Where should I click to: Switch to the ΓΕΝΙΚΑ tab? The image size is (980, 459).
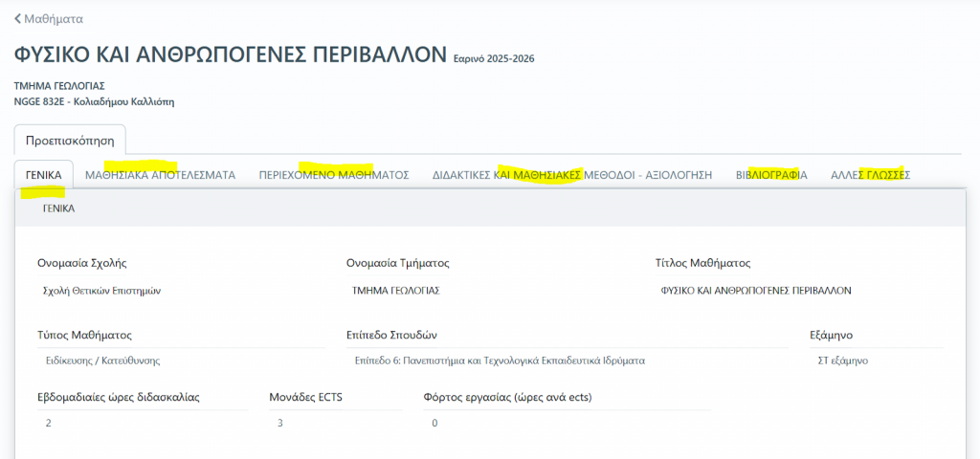coord(44,175)
